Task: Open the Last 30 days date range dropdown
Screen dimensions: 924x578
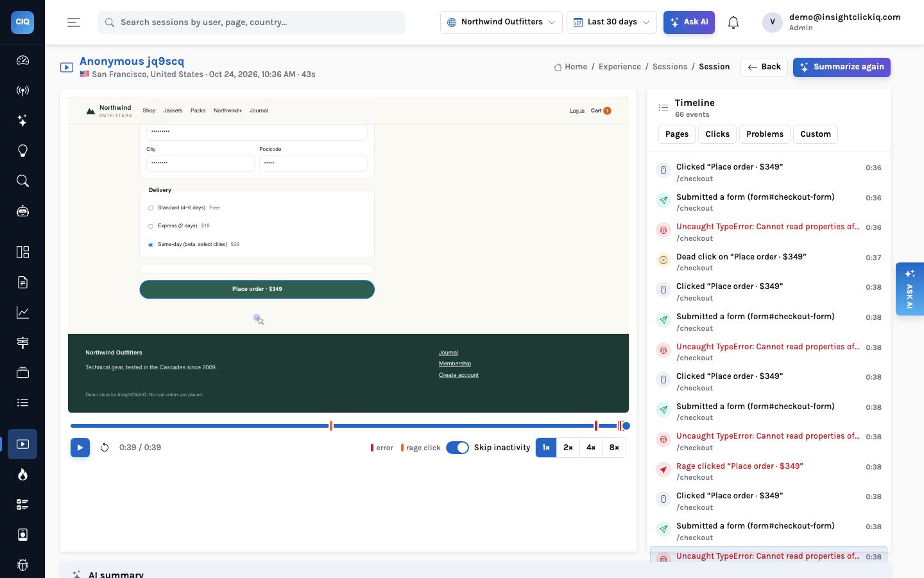Action: [x=612, y=22]
